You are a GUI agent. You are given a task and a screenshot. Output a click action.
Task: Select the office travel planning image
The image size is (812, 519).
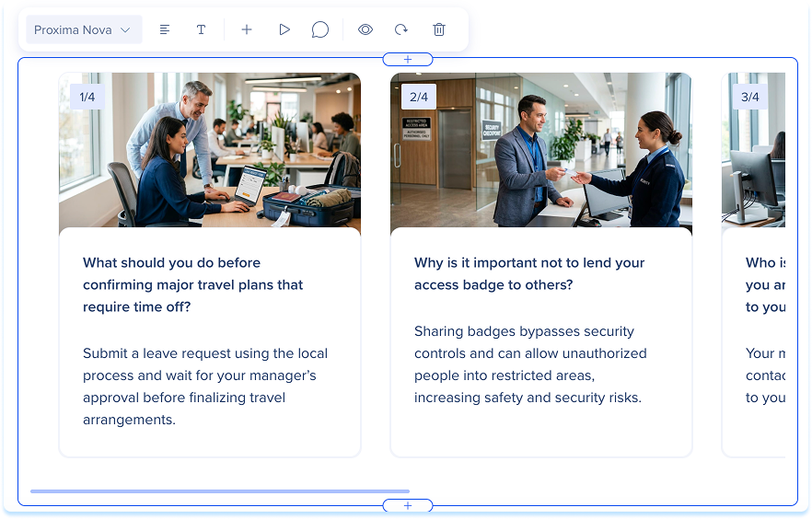(x=210, y=150)
